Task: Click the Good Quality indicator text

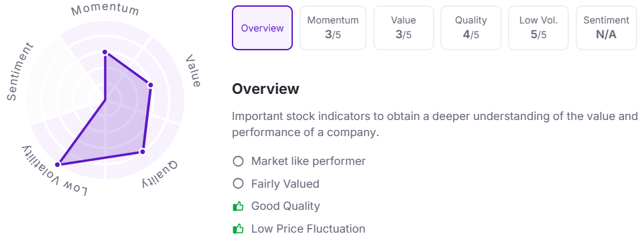Action: pyautogui.click(x=285, y=206)
